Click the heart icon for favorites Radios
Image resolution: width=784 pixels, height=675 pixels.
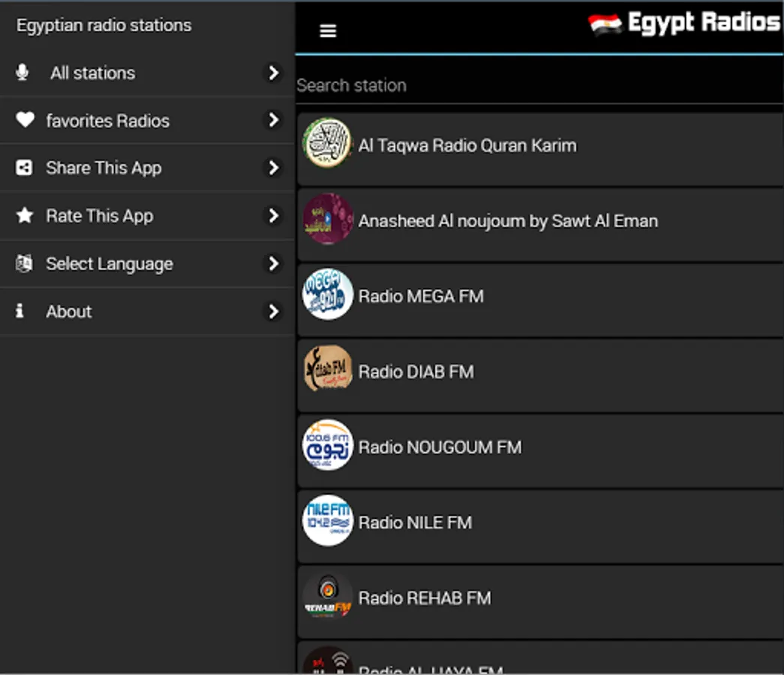click(x=25, y=120)
